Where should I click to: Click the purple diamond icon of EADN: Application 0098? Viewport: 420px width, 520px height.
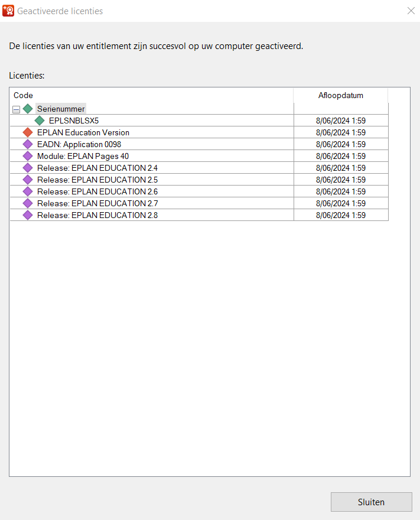pyautogui.click(x=28, y=144)
